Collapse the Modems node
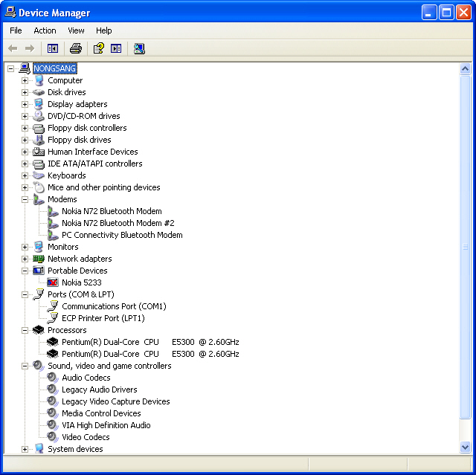Image resolution: width=476 pixels, height=475 pixels. click(25, 199)
